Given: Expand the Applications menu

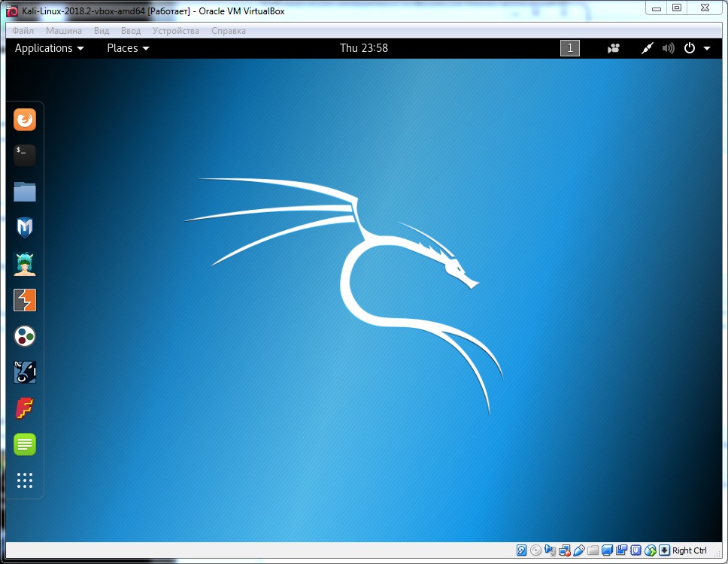Looking at the screenshot, I should 49,48.
